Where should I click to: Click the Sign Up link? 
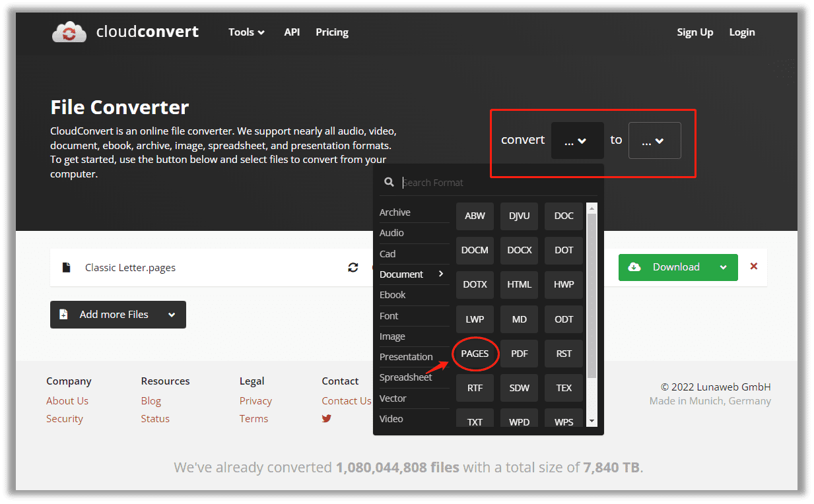tap(695, 32)
